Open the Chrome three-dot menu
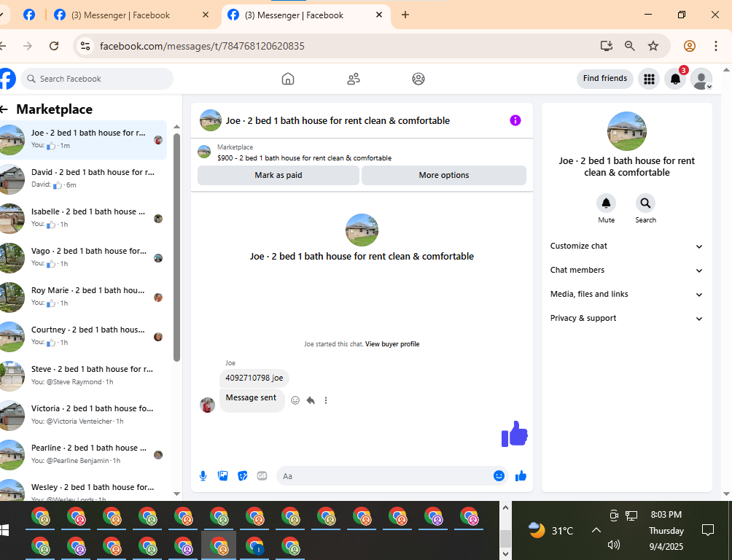The image size is (732, 560). click(716, 46)
